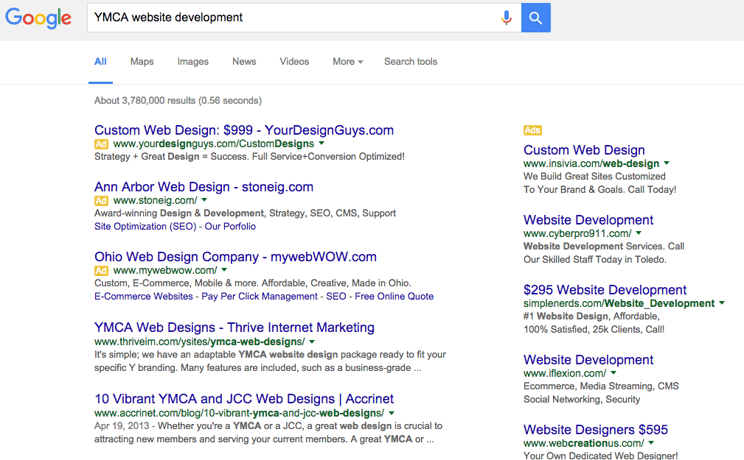The height and width of the screenshot is (460, 744).
Task: Open the More dropdown menu
Action: pos(347,62)
